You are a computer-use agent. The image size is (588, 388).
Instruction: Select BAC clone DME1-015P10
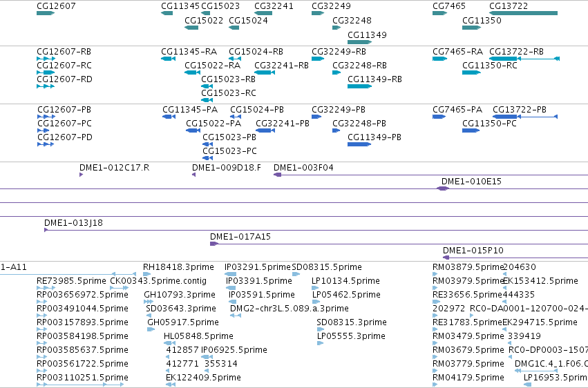[473, 251]
